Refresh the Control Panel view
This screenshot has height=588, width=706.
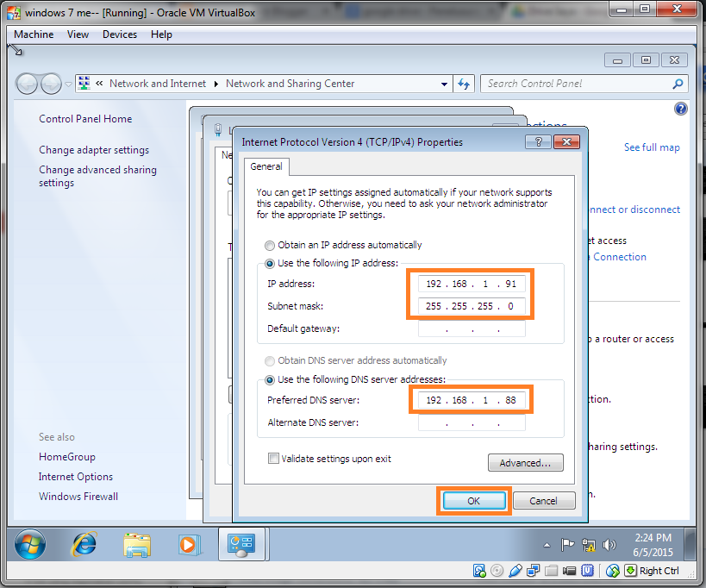[x=464, y=84]
